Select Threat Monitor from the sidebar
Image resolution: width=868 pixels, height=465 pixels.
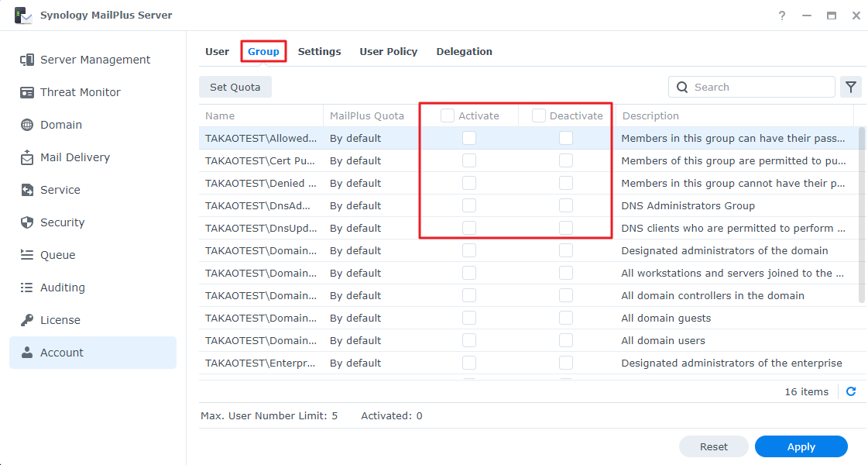click(80, 91)
